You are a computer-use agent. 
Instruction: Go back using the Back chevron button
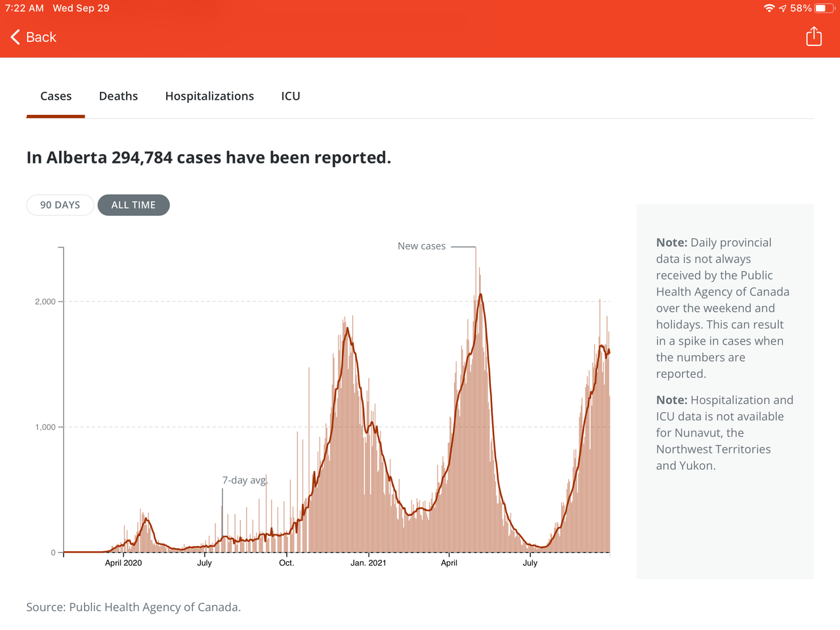[x=33, y=37]
